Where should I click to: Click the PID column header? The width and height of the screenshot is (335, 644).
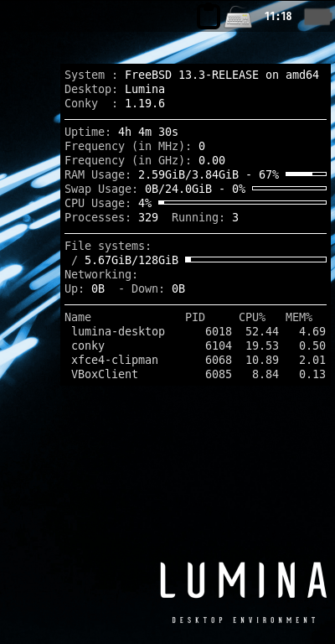point(195,318)
